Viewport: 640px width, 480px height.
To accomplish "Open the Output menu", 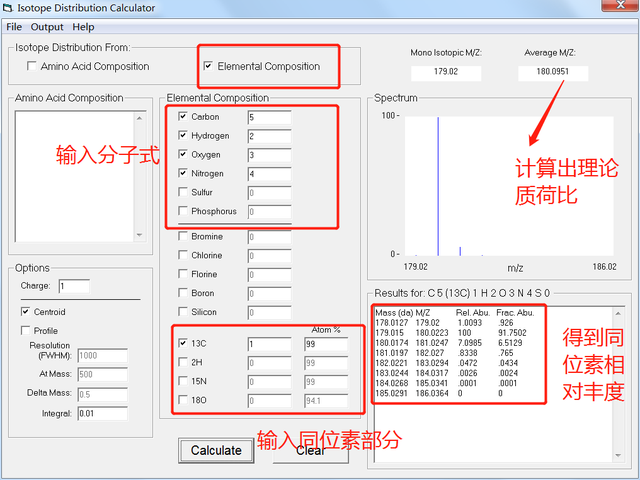I will (47, 27).
